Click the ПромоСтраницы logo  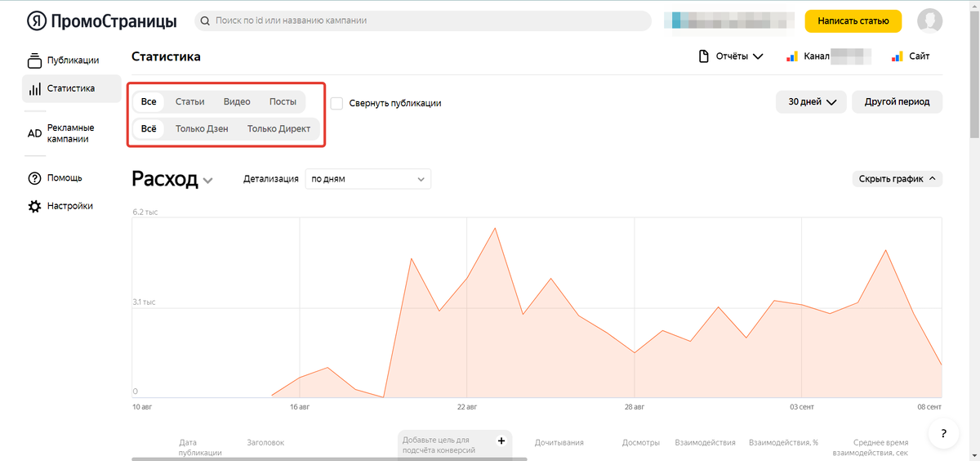pyautogui.click(x=101, y=20)
